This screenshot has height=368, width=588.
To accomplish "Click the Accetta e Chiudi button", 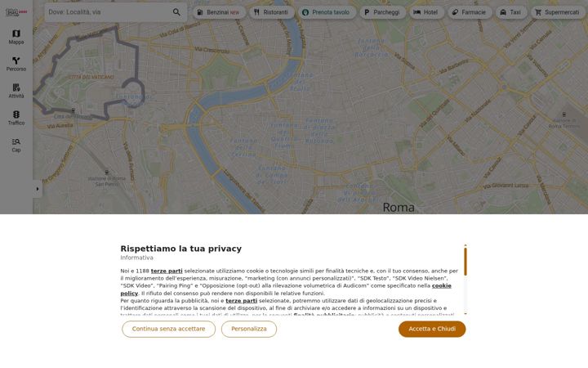I will click(432, 329).
